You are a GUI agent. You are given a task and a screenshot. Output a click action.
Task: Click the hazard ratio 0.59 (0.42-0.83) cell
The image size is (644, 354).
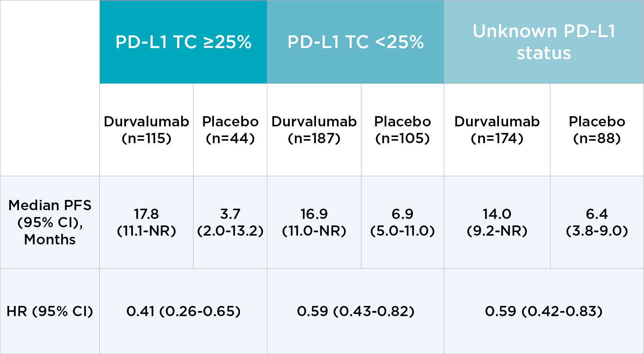coord(544,311)
